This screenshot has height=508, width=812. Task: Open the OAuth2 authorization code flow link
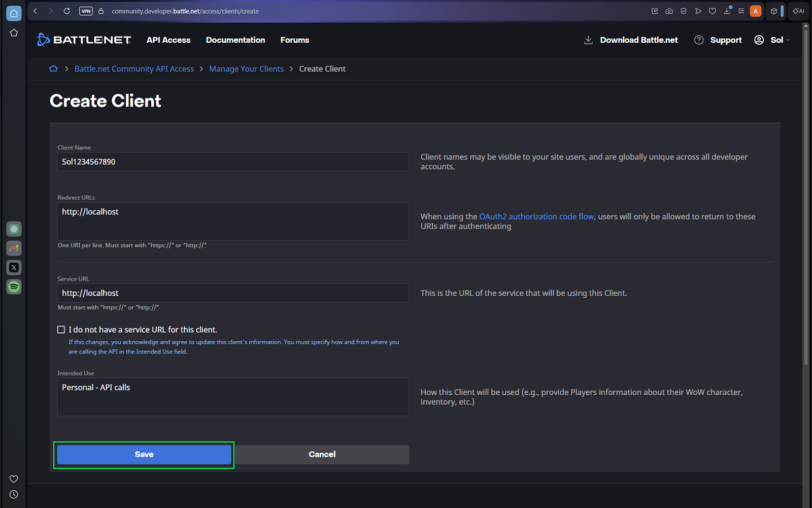tap(536, 216)
